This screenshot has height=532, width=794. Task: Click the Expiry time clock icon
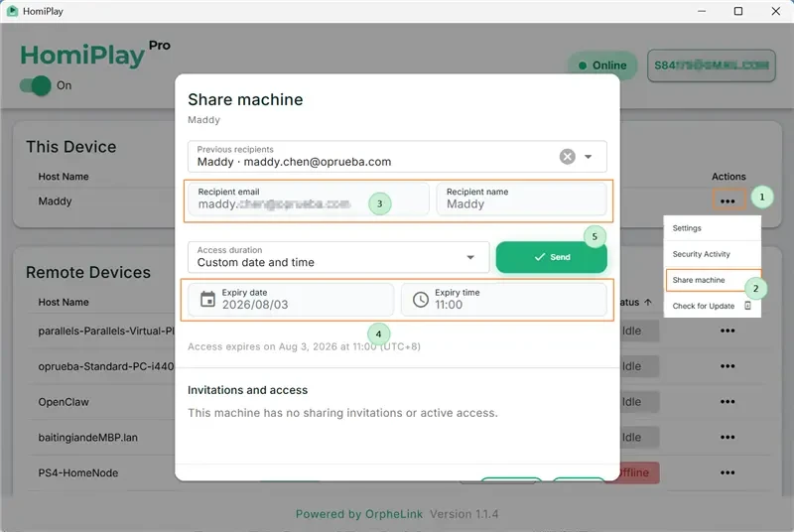tap(420, 299)
